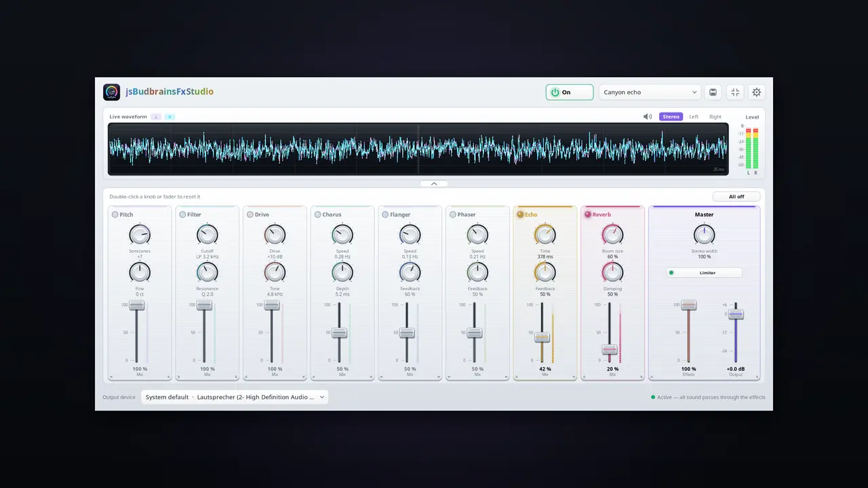This screenshot has width=868, height=488.
Task: Click the Master Effects fader handle
Action: [689, 305]
